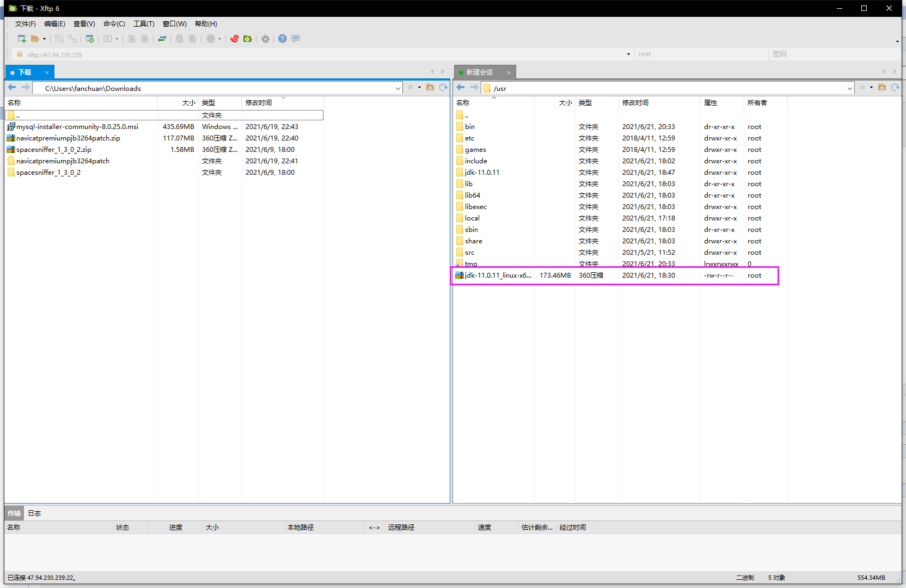Sort remote files by 所有者 column

766,102
